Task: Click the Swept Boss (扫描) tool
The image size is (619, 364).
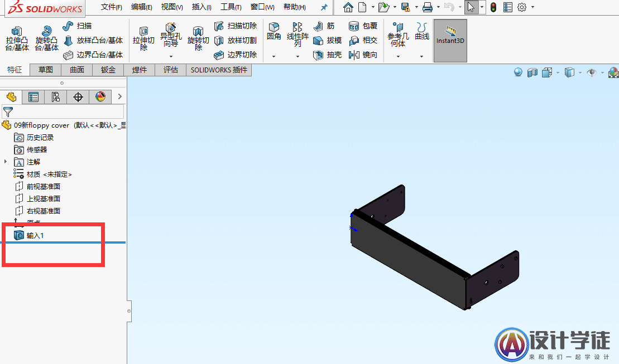Action: click(x=77, y=26)
